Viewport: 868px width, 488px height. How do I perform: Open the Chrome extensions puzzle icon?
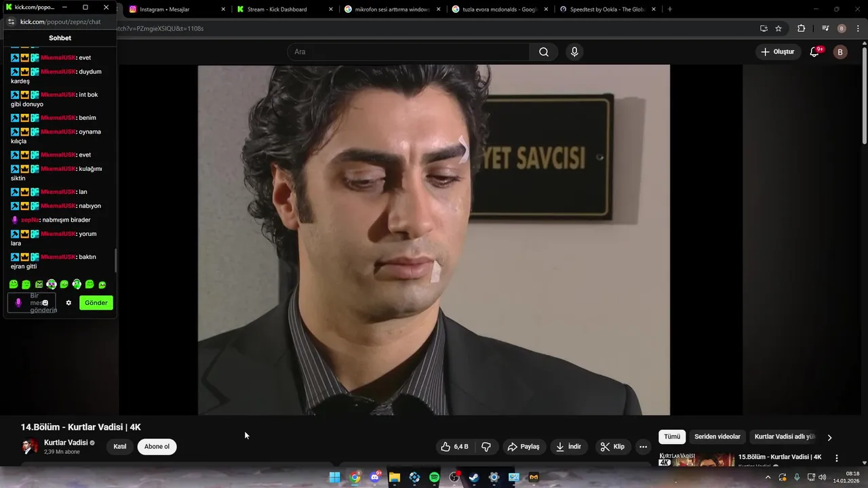tap(802, 28)
